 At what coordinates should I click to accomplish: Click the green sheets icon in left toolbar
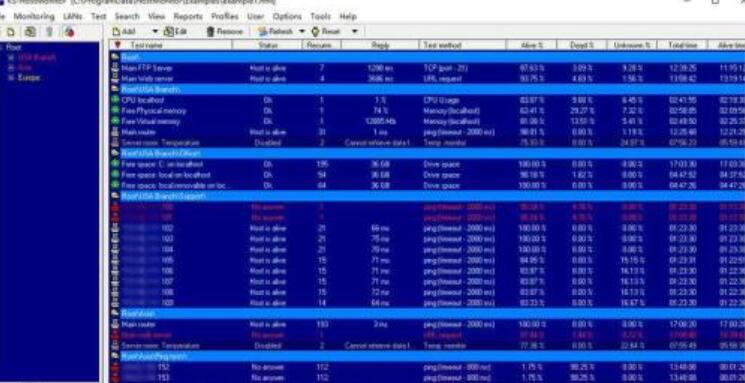coord(30,32)
